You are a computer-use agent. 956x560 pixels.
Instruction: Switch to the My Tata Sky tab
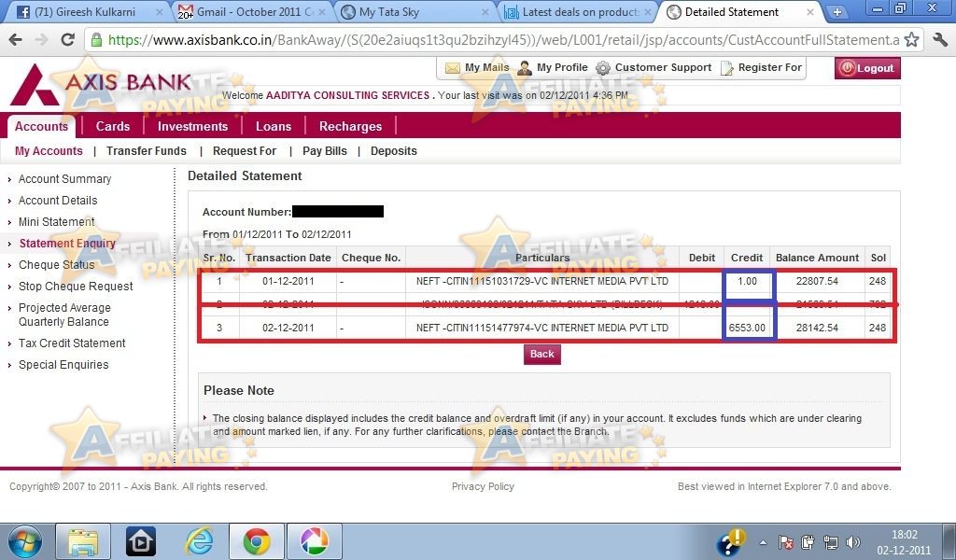click(x=415, y=11)
